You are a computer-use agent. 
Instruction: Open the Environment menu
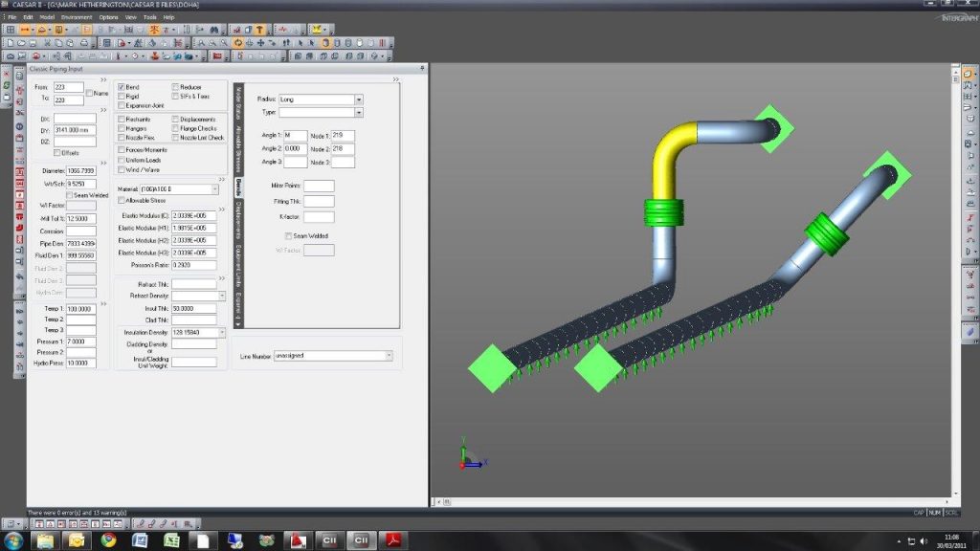[x=77, y=17]
